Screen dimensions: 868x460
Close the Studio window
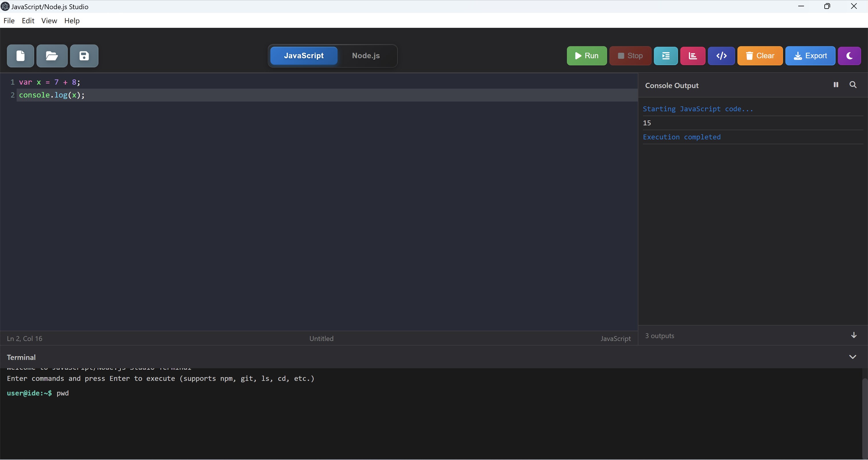(x=854, y=6)
